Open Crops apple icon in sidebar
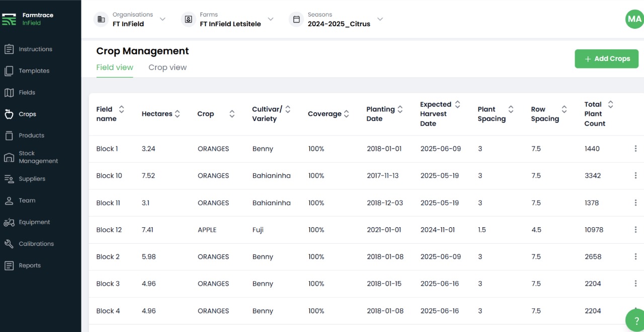The width and height of the screenshot is (644, 332). point(9,114)
